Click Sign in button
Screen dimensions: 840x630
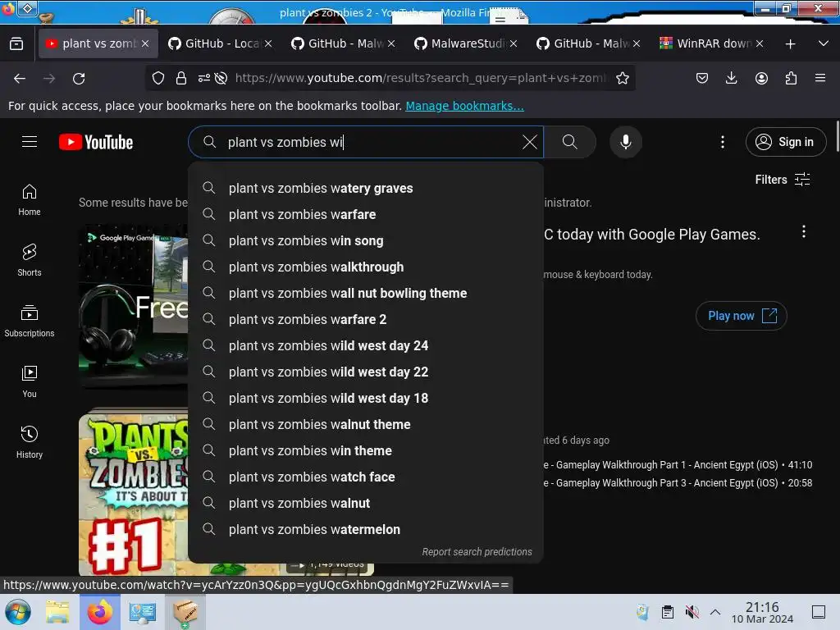(x=785, y=142)
